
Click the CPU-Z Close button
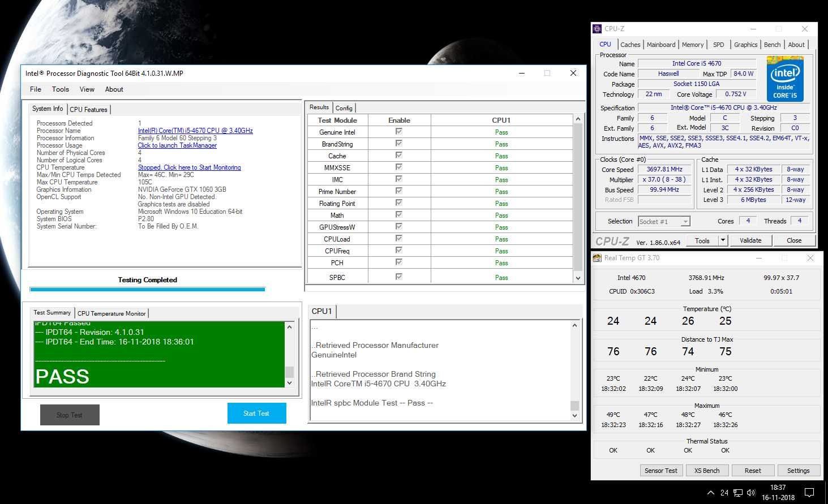pyautogui.click(x=794, y=240)
